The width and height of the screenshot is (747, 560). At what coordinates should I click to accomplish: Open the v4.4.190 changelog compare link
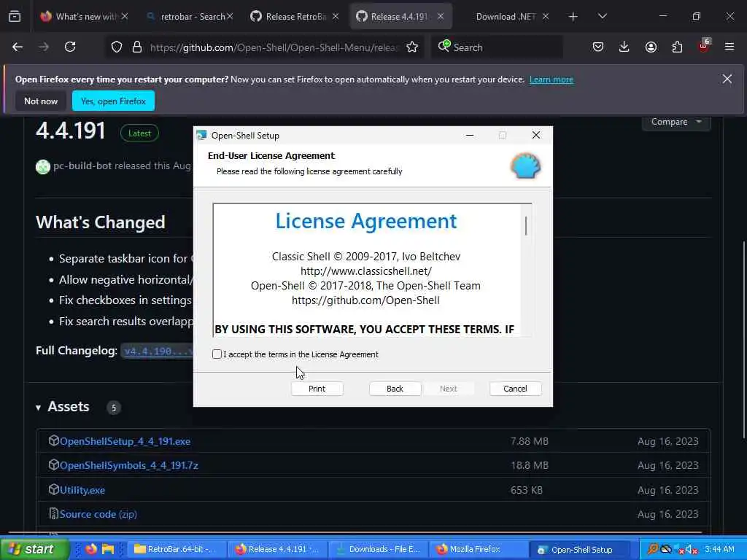pyautogui.click(x=157, y=351)
